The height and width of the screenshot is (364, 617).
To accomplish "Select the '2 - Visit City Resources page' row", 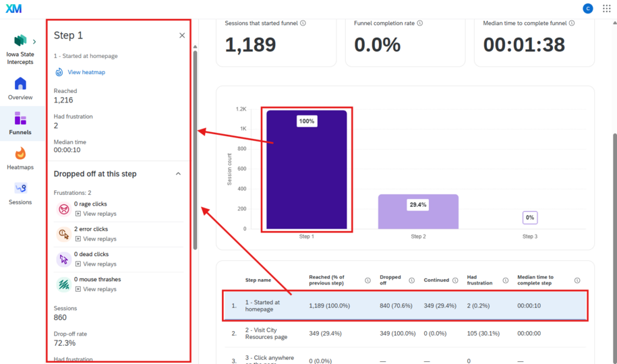I will pyautogui.click(x=405, y=333).
